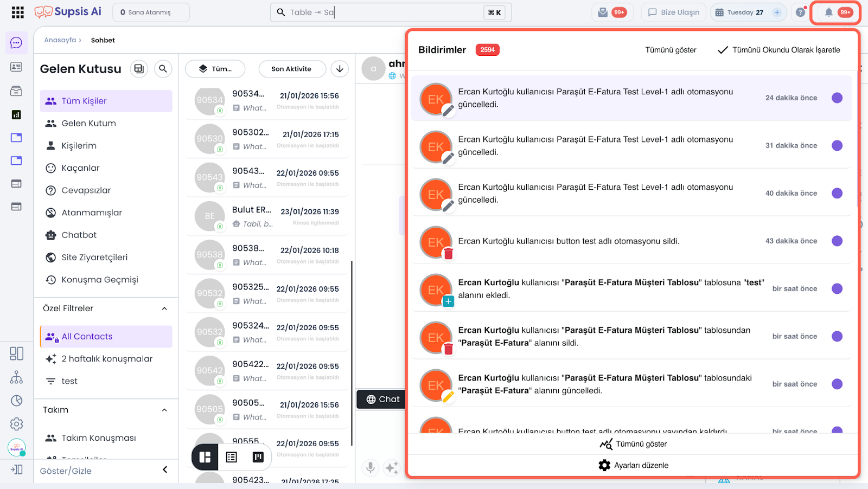
Task: Collapse the Takım section
Action: (164, 410)
